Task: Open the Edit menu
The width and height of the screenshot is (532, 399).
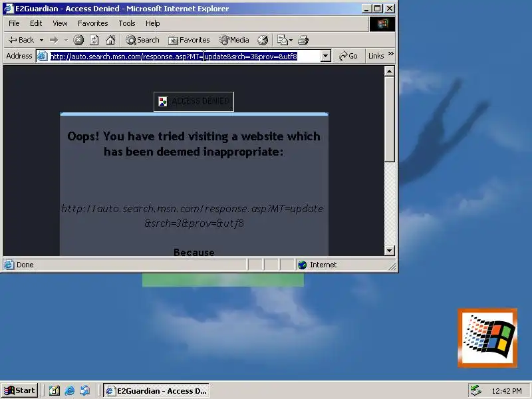Action: click(36, 23)
